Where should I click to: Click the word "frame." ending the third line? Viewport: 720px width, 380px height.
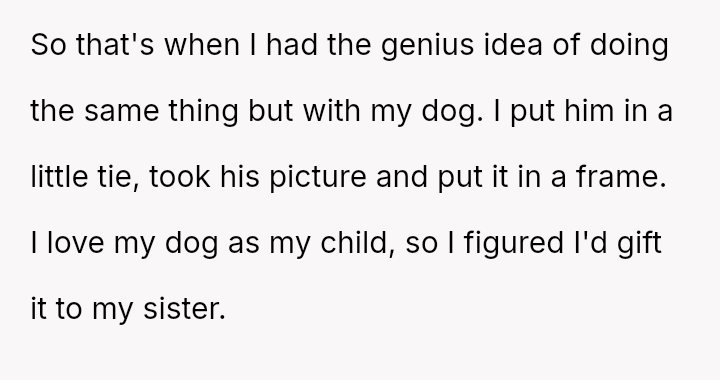[621, 176]
